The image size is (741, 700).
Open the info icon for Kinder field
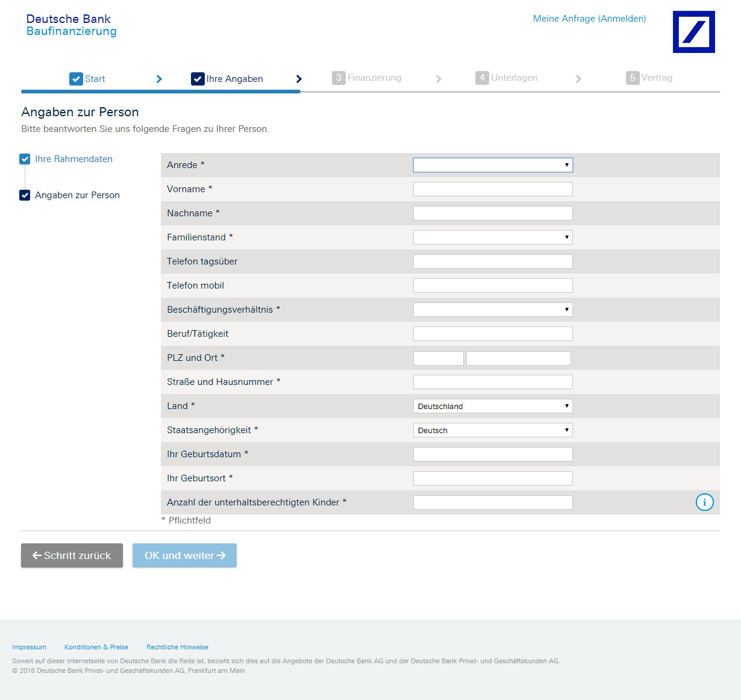(705, 502)
